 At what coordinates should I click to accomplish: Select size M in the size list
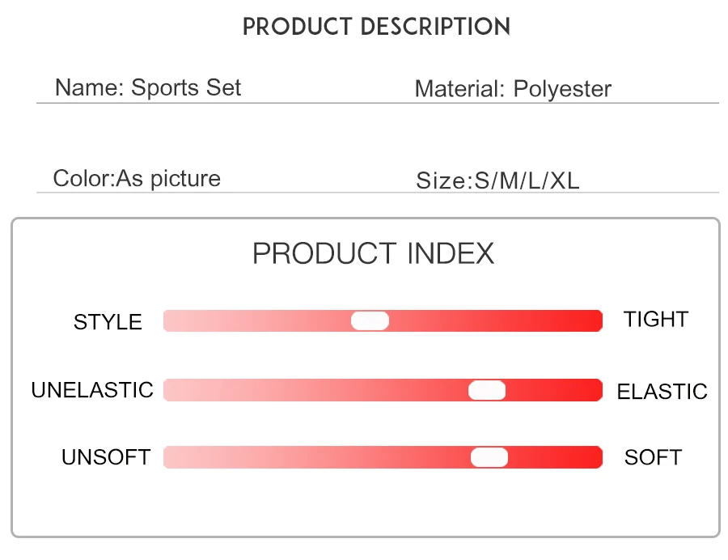(510, 180)
